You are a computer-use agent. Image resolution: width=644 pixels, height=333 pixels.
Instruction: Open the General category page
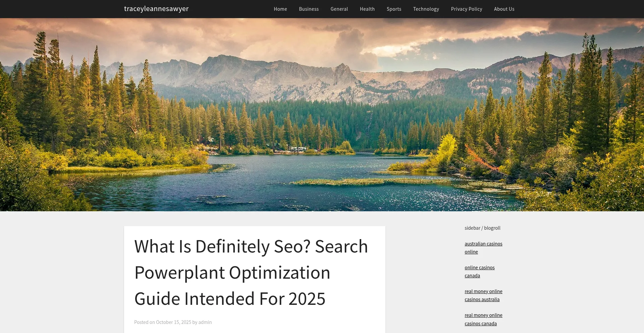339,9
